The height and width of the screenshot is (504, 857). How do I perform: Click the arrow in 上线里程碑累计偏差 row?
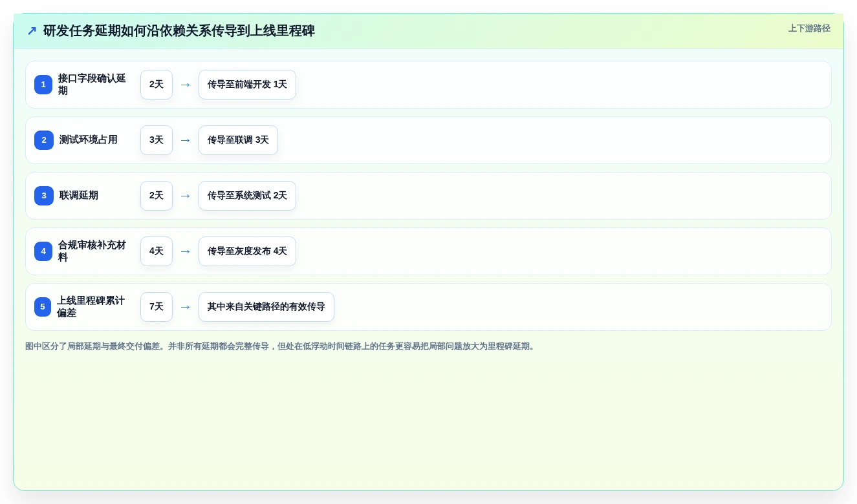tap(186, 307)
